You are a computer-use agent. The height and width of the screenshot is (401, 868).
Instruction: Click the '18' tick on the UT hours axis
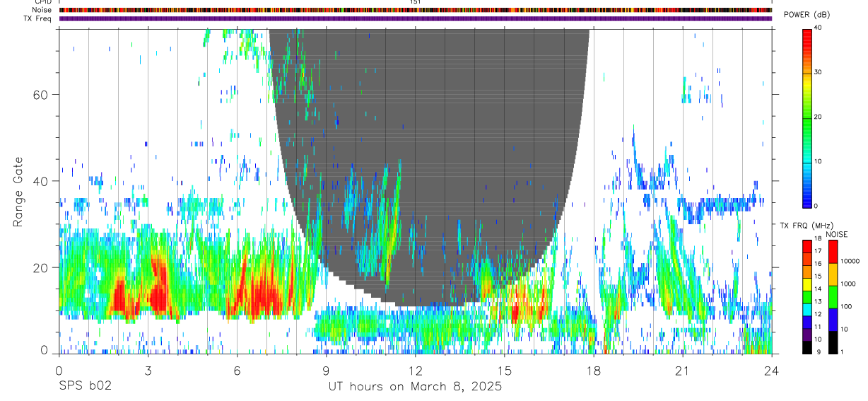(593, 371)
